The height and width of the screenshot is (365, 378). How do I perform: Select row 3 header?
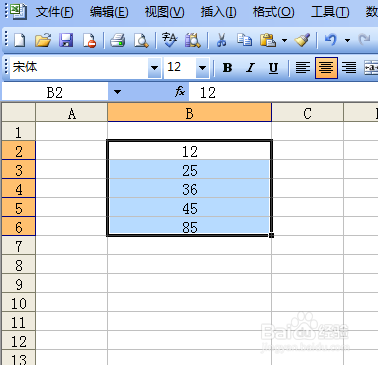click(x=19, y=170)
